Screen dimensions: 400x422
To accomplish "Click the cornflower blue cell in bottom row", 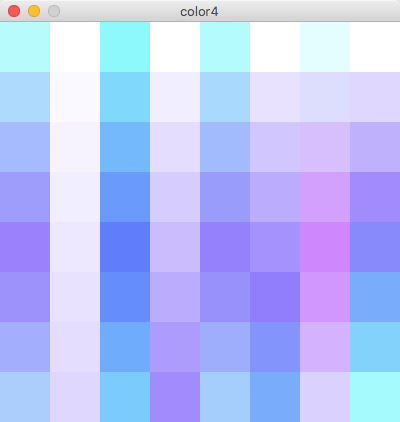I will 275,397.
